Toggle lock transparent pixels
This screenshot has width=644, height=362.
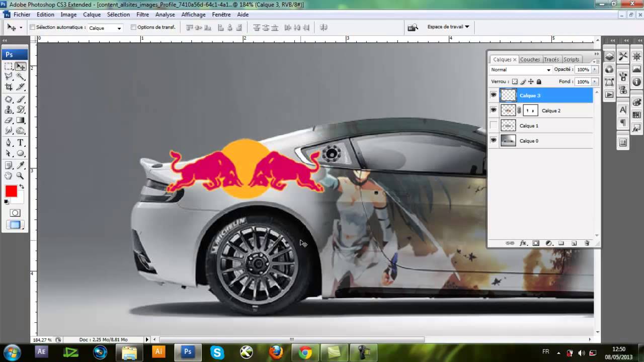pos(515,81)
